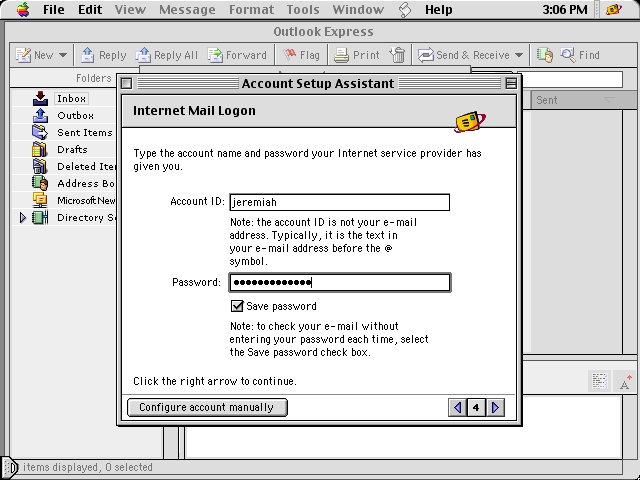Continue with the right arrow button
Screen dimensions: 640x480
click(x=495, y=407)
